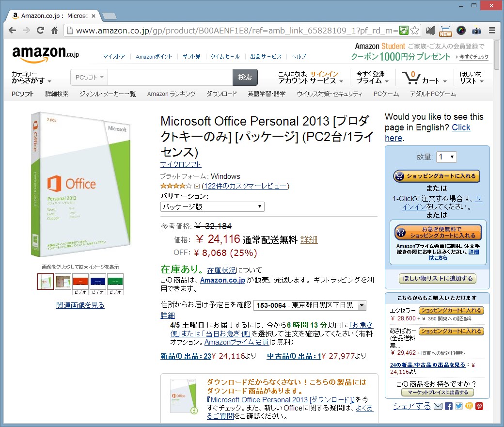Click the マーケットプレイスに出品する button
The width and height of the screenshot is (504, 427).
tap(438, 392)
